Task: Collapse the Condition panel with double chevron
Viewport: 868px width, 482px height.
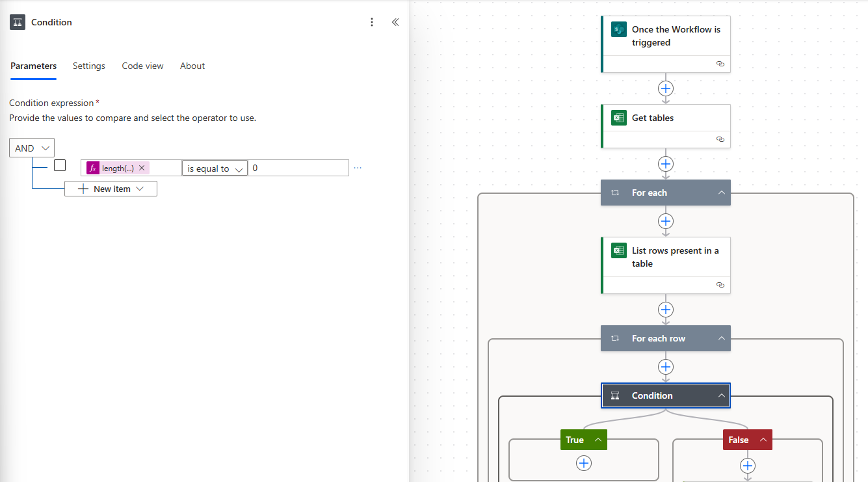Action: [395, 22]
